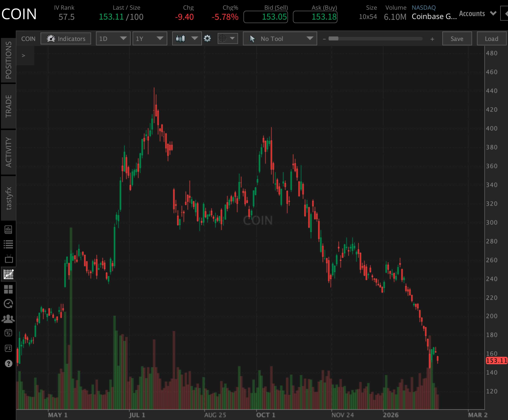This screenshot has height=420, width=508.
Task: Click the Bid (Sell) 153.05 price box
Action: pos(266,17)
